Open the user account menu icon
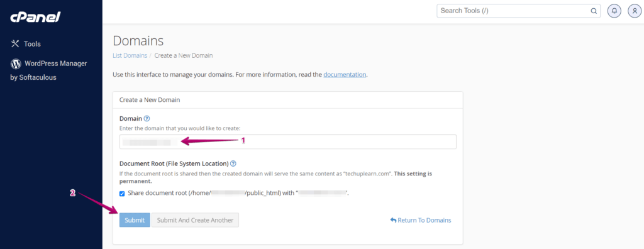Screen dimensions: 644x249 click(x=635, y=11)
